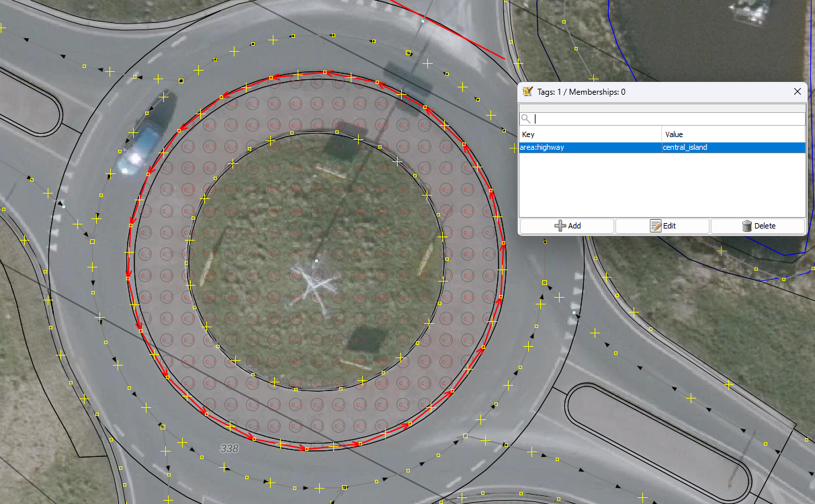815x504 pixels.
Task: Click the search magnifier icon
Action: pyautogui.click(x=525, y=118)
